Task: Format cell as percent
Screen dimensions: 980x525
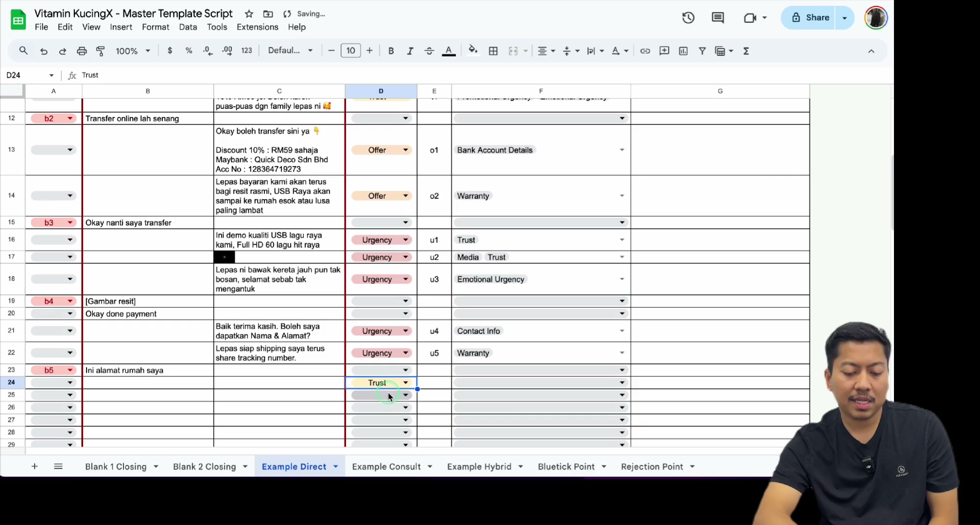Action: pyautogui.click(x=189, y=51)
